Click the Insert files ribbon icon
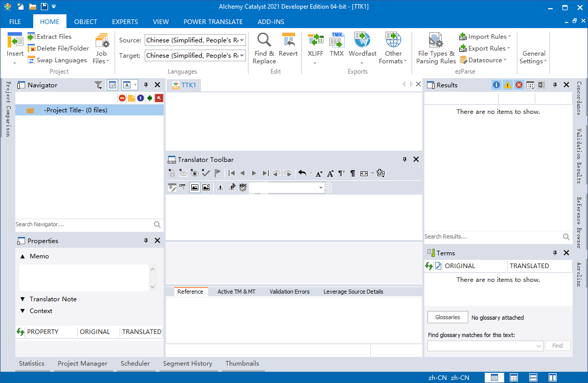 [15, 40]
